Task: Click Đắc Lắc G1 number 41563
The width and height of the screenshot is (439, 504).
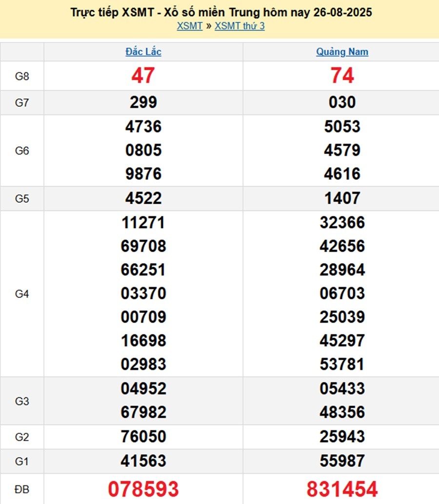Action: pyautogui.click(x=143, y=461)
